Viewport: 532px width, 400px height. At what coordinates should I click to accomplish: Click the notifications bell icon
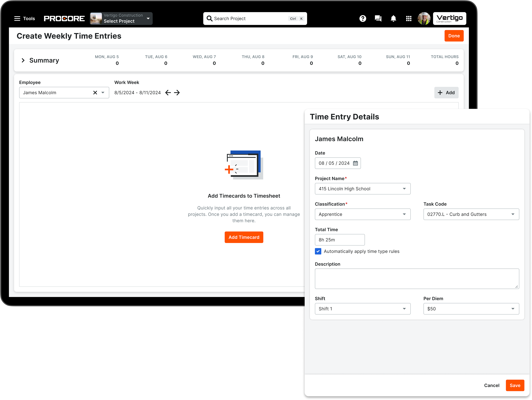click(393, 18)
